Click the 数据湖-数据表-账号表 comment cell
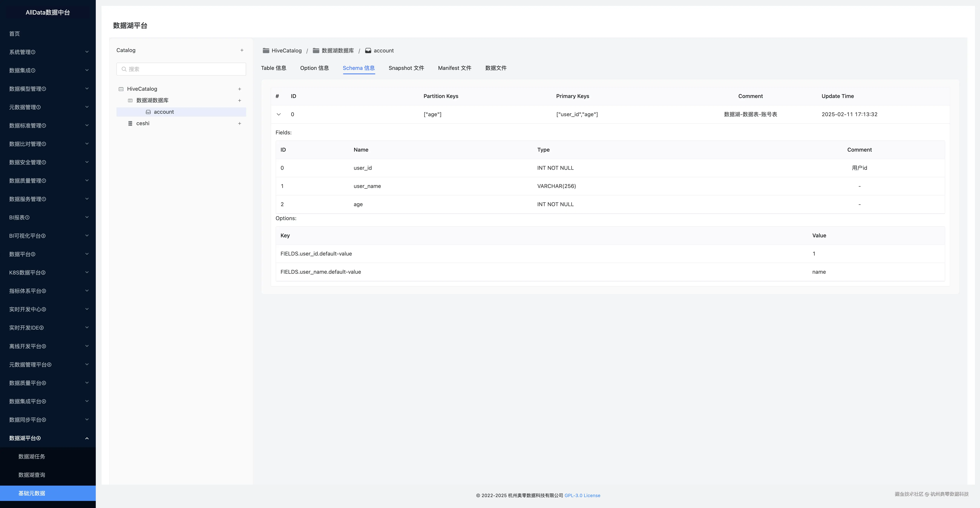 pyautogui.click(x=751, y=114)
